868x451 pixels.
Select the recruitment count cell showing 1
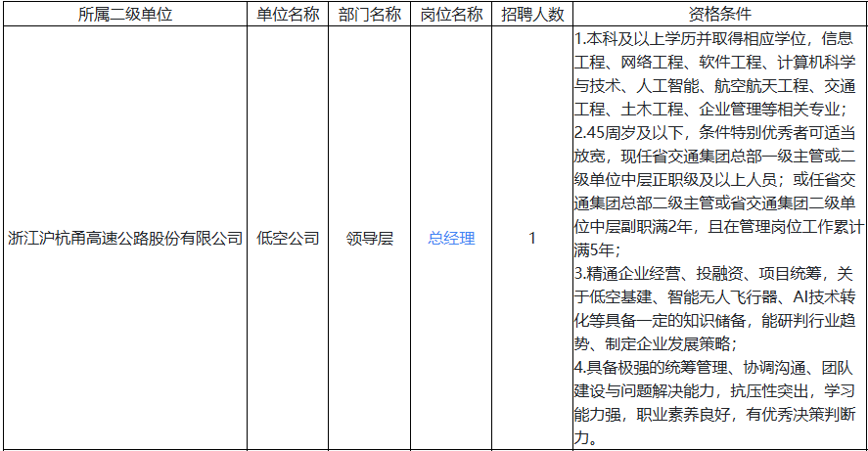point(532,239)
